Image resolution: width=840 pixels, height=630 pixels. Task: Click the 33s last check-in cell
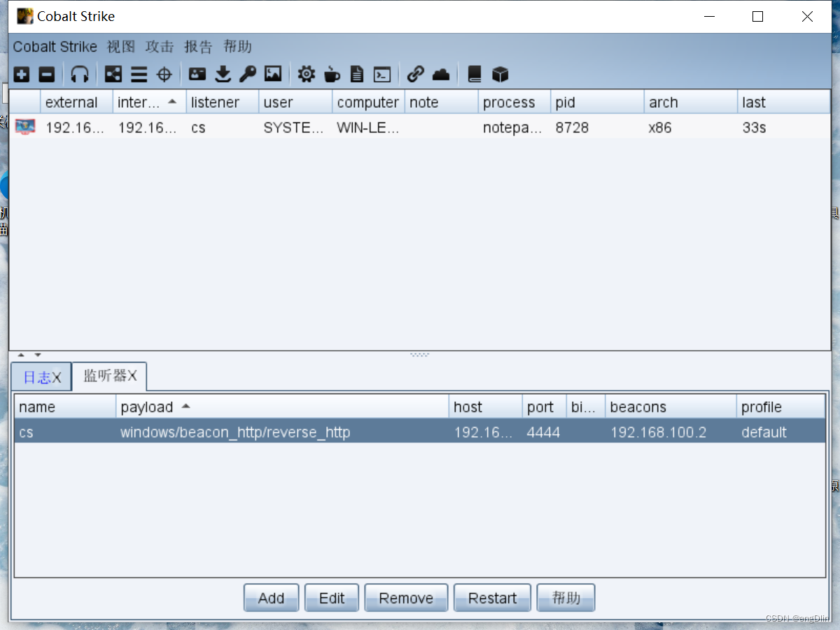click(784, 127)
